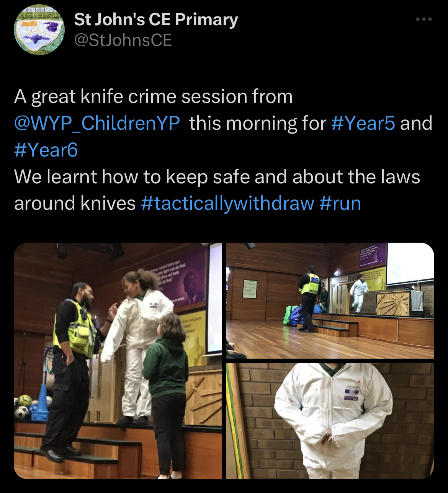448x493 pixels.
Task: Open the #tacticallywithdraw hashtag
Action: pyautogui.click(x=227, y=203)
